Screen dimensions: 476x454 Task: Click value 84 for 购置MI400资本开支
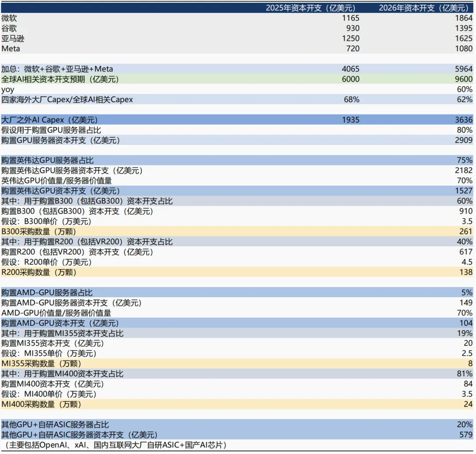coord(468,384)
